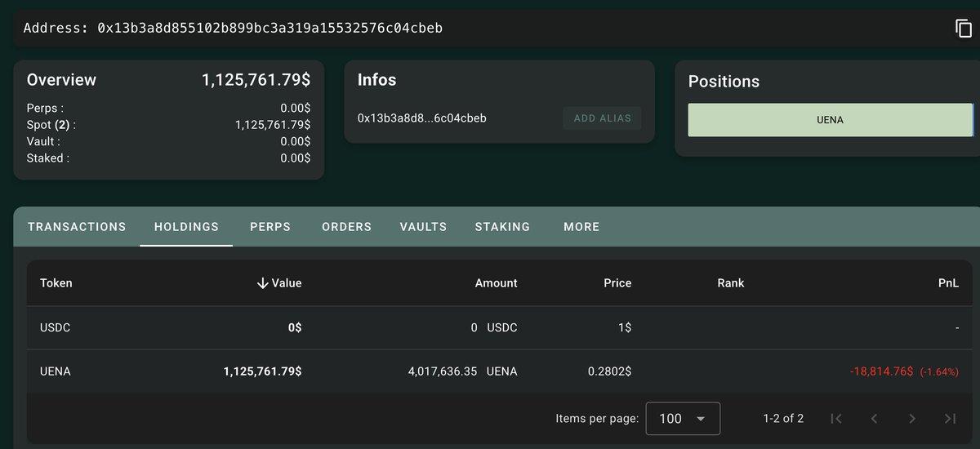Sort holdings by Token column header

pos(56,283)
